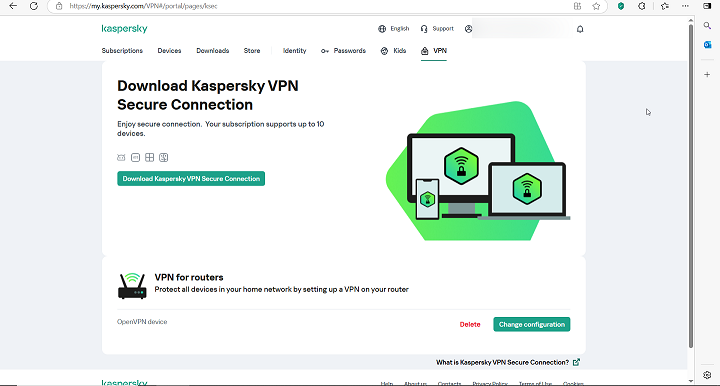Click the scrollbar down arrow
This screenshot has width=720, height=386.
(x=691, y=381)
